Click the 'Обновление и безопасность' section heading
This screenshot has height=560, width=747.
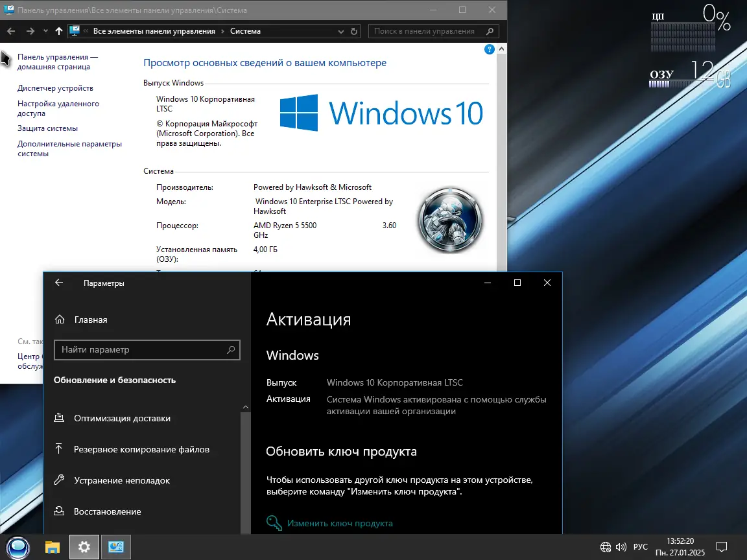click(115, 380)
